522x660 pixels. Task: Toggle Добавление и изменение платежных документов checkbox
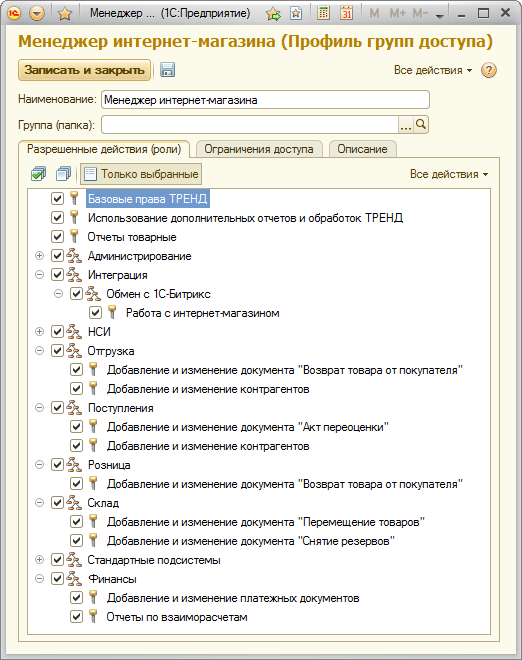[x=76, y=597]
